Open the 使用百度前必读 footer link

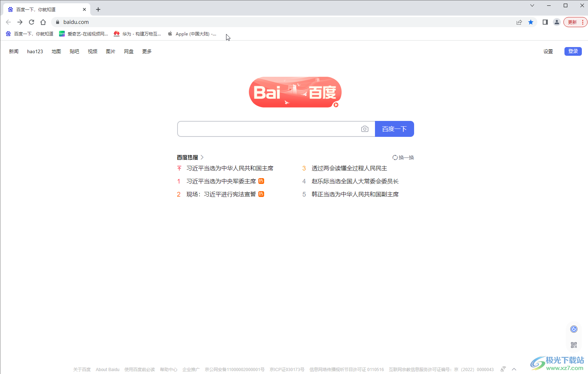pyautogui.click(x=139, y=370)
